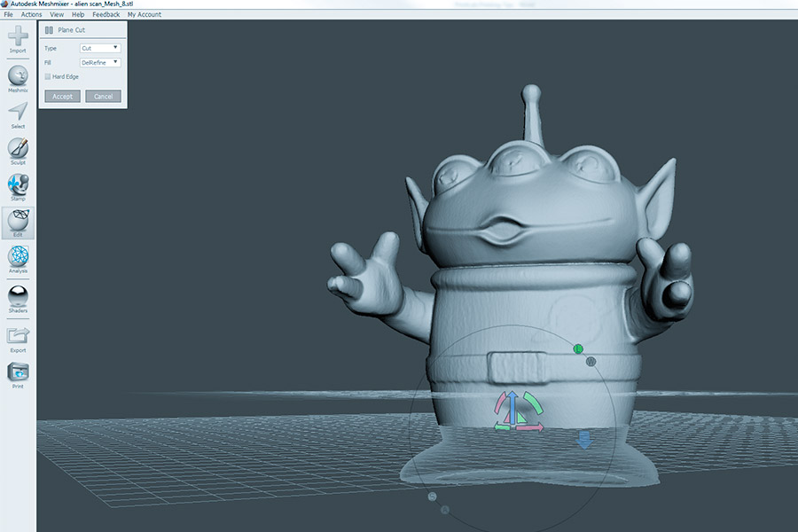
Task: Toggle the grey W gizmo button
Action: click(591, 362)
